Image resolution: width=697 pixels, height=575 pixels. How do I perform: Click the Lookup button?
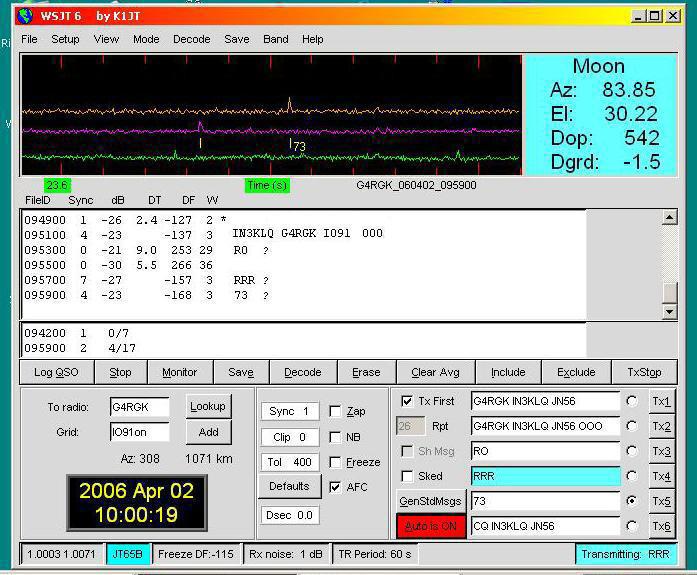pyautogui.click(x=208, y=406)
